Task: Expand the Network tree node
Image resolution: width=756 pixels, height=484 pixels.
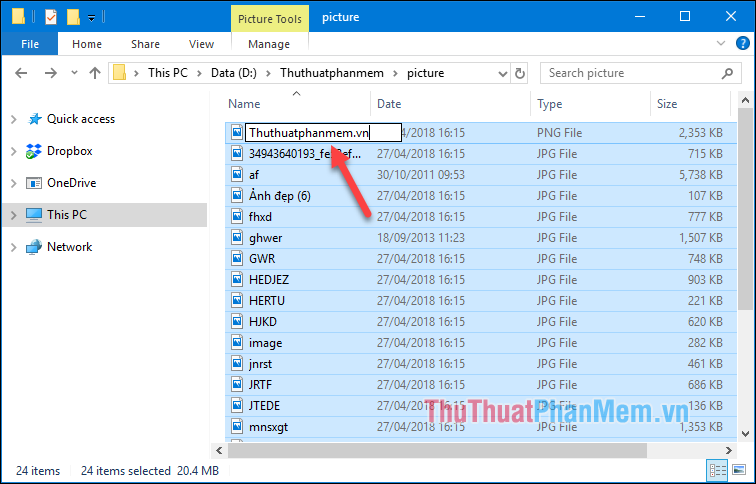Action: point(14,247)
